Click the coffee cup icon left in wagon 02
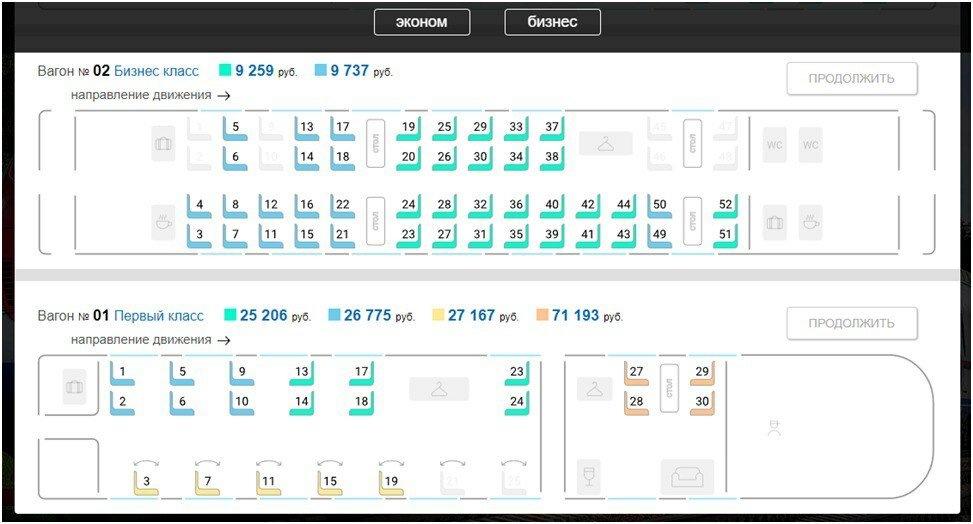Image resolution: width=973 pixels, height=524 pixels. (x=163, y=222)
